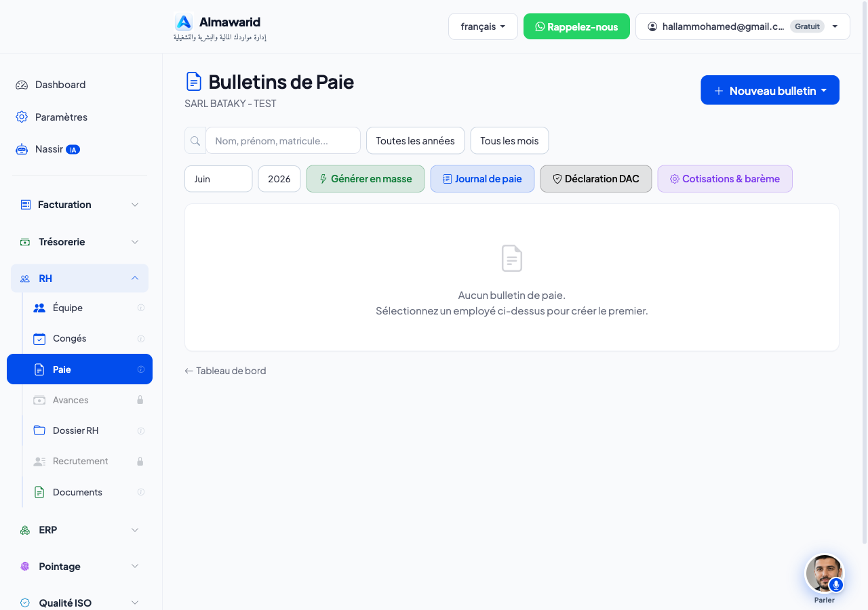Screen dimensions: 868x610
Task: Click the info icon next to Dossier RH
Action: (x=141, y=430)
